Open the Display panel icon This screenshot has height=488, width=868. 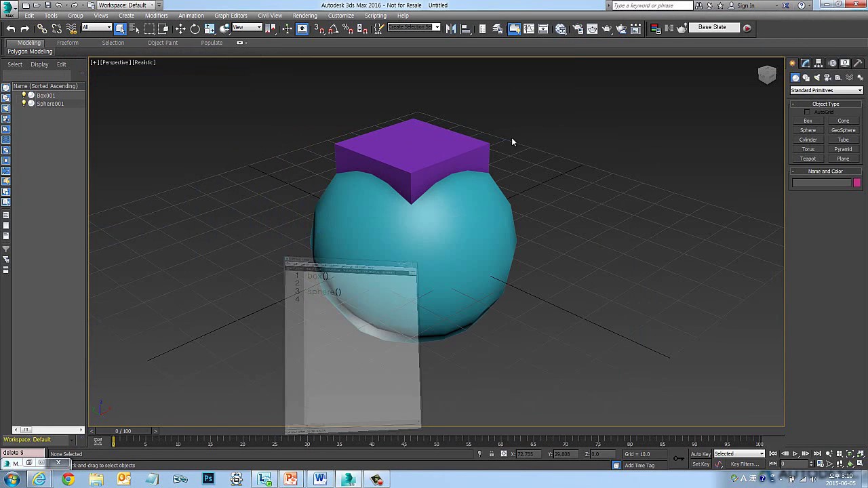click(x=845, y=63)
